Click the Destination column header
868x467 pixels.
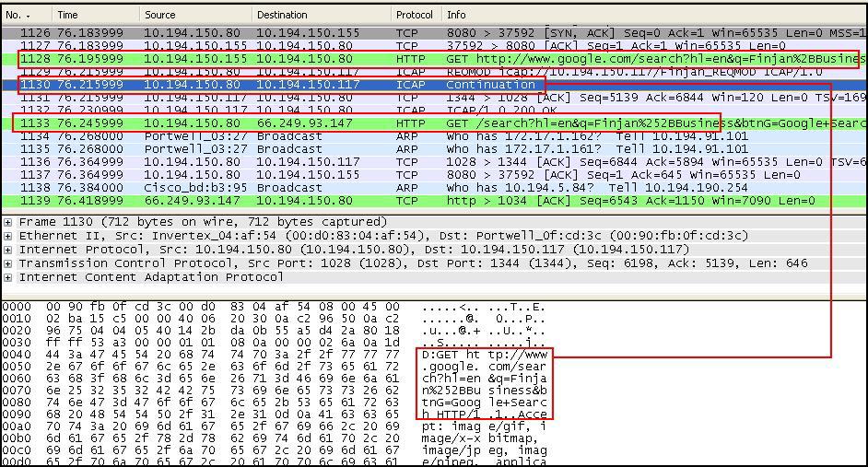[321, 15]
